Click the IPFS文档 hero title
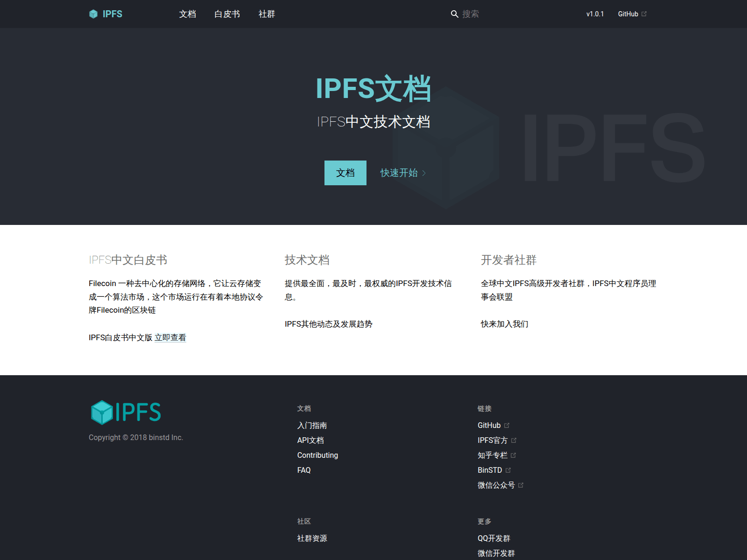The width and height of the screenshot is (747, 560). 373,88
